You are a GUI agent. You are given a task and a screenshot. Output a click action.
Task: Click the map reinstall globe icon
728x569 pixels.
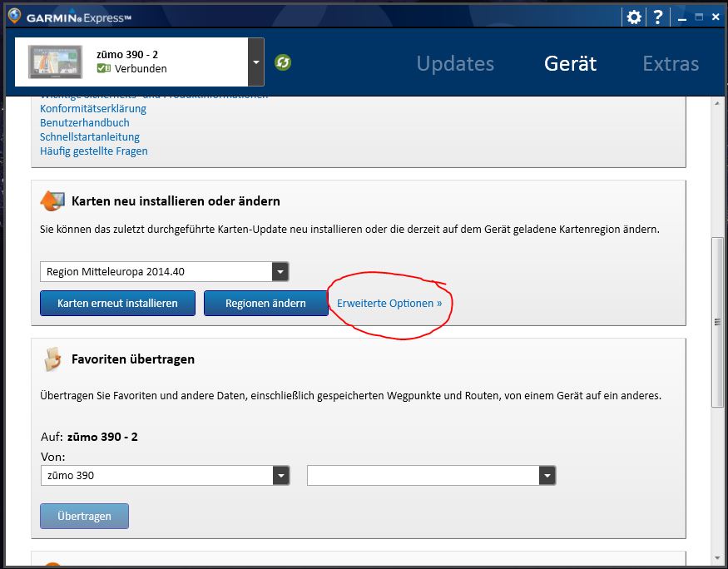tap(52, 200)
